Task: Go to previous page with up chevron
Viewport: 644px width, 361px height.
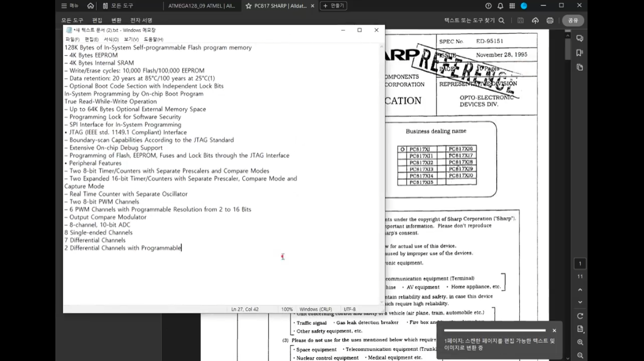Action: point(580,290)
